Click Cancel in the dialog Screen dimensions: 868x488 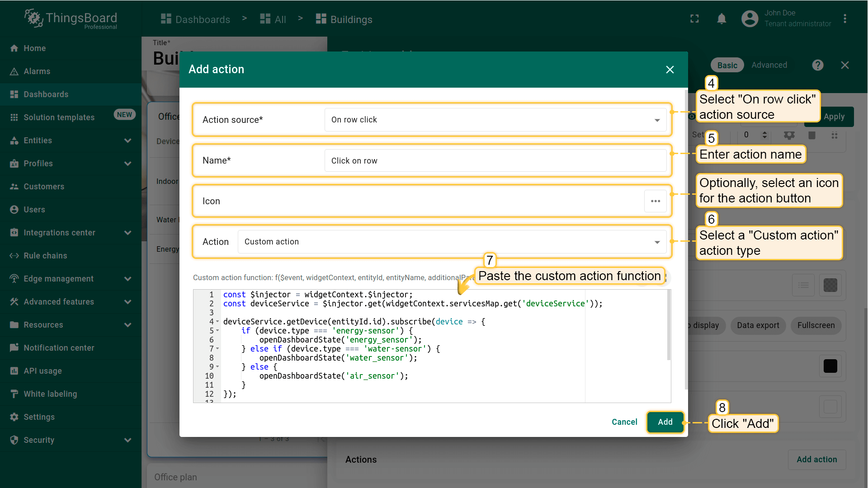[x=624, y=422]
